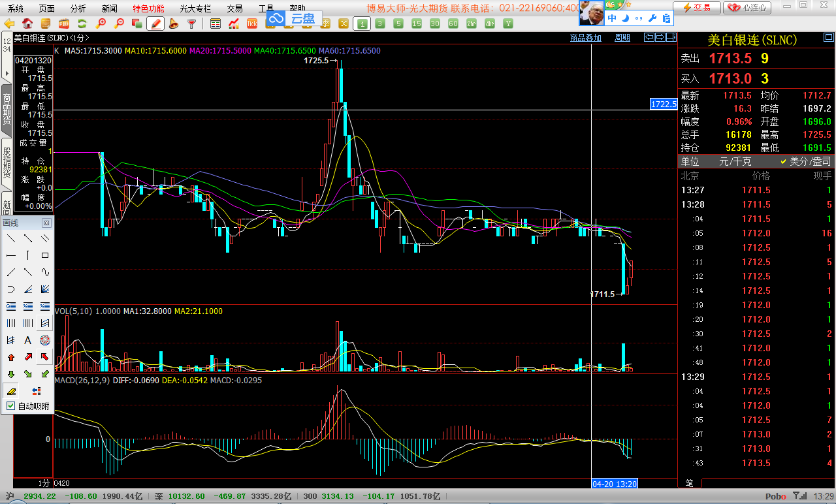Select the eraser tool in the drawing panel
836x504 pixels.
[x=11, y=391]
